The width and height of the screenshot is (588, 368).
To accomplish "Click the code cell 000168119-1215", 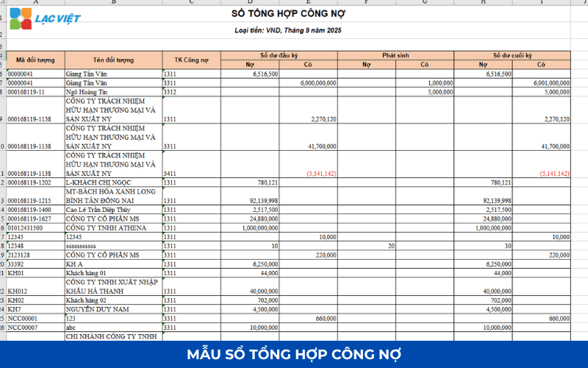I will pos(35,196).
